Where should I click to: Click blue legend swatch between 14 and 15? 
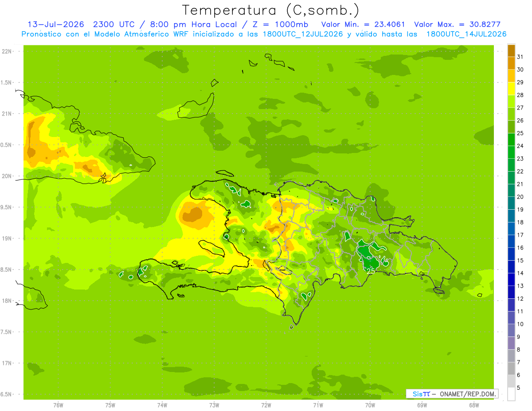(511, 267)
